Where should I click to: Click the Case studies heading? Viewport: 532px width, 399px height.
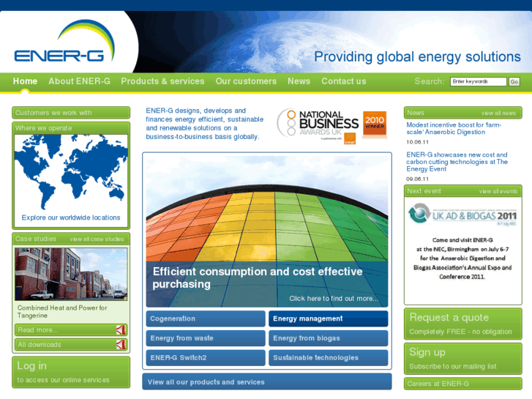36,239
